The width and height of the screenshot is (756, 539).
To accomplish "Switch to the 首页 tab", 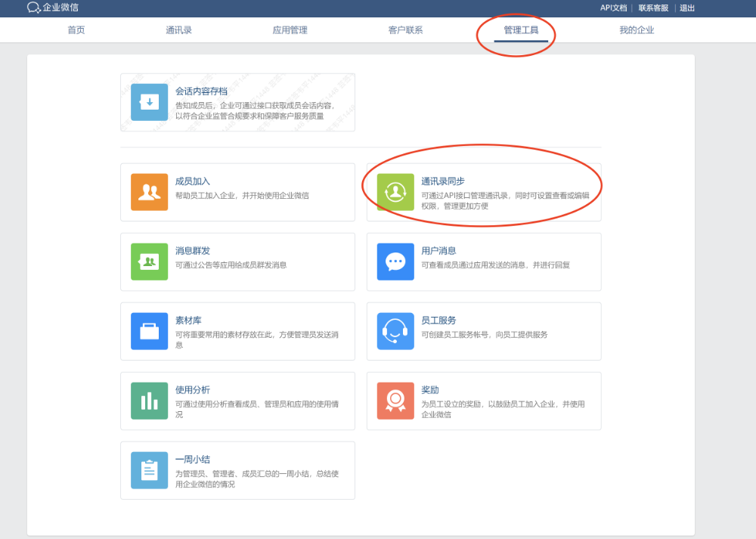I will (x=76, y=30).
